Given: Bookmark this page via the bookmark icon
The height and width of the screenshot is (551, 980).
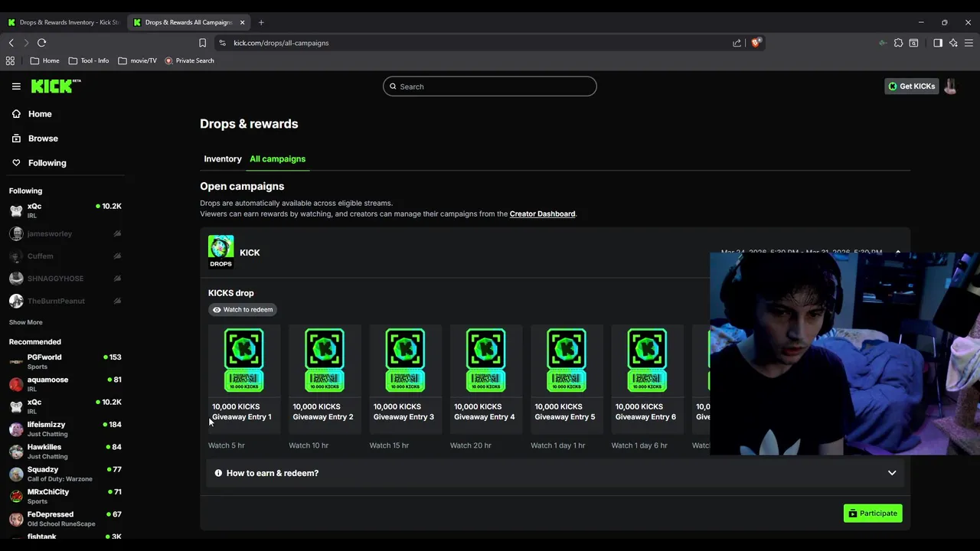Looking at the screenshot, I should coord(202,43).
